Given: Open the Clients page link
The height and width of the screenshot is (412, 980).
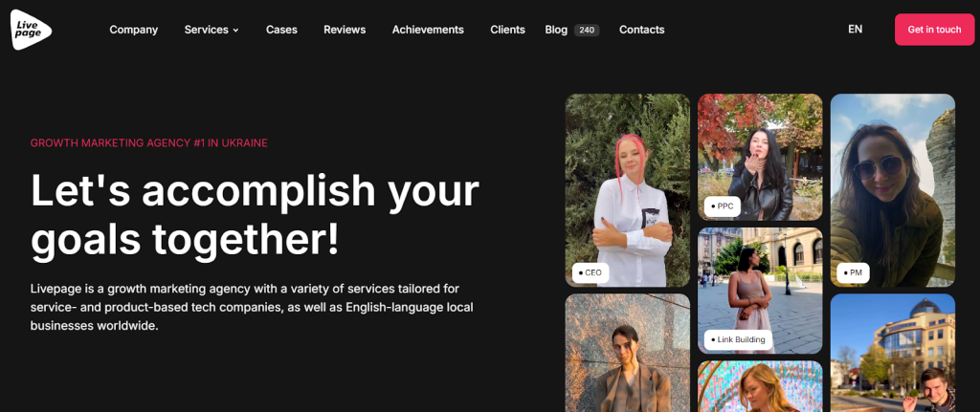Looking at the screenshot, I should (x=507, y=30).
